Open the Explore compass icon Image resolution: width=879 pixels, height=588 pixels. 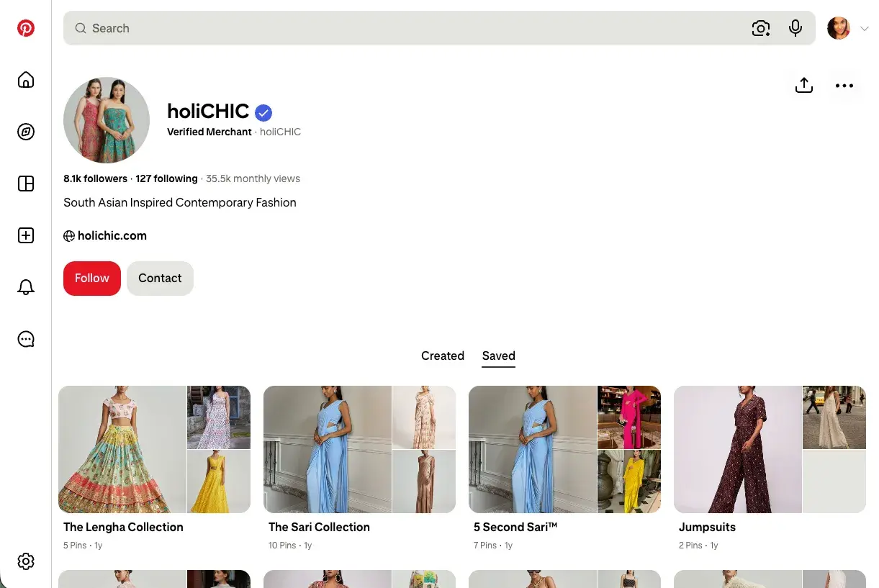tap(26, 132)
